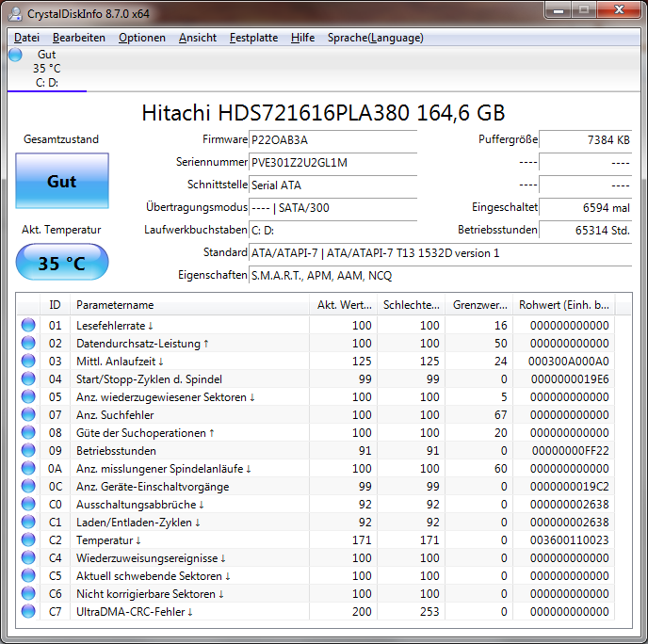Image resolution: width=648 pixels, height=644 pixels.
Task: Click the Rohwert (Einh. b... column header
Action: [x=563, y=305]
